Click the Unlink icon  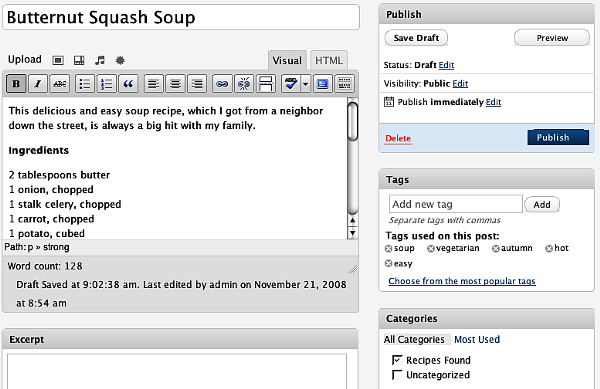pyautogui.click(x=244, y=83)
